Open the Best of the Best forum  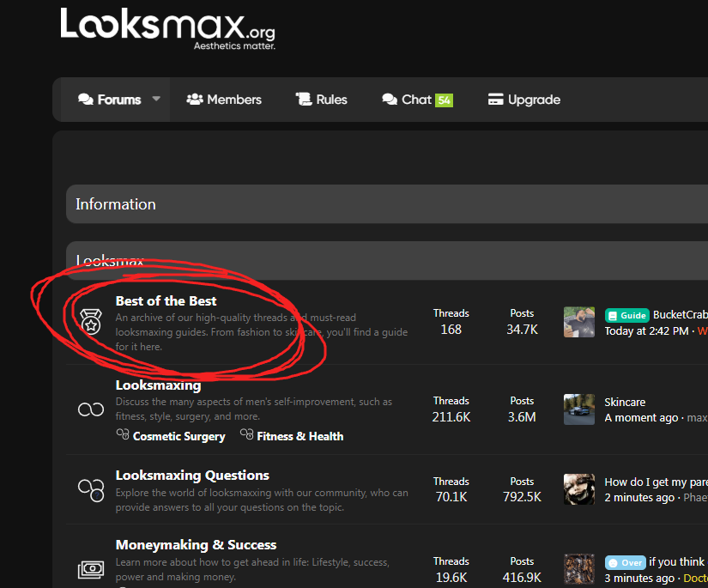click(166, 300)
